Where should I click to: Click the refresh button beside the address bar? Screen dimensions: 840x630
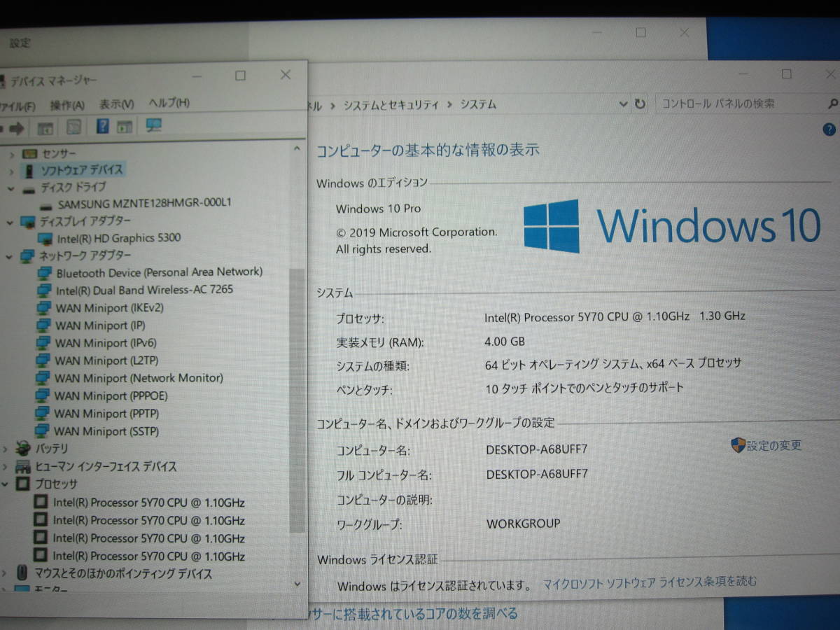tap(640, 104)
